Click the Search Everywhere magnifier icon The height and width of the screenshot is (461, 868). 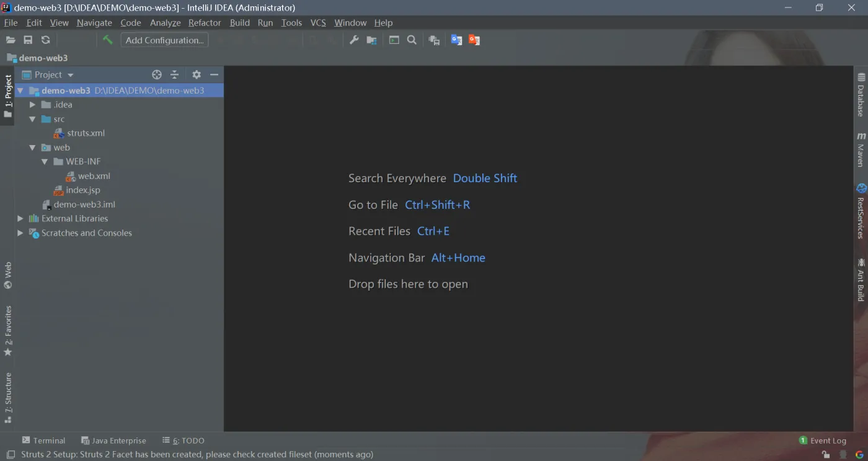412,40
